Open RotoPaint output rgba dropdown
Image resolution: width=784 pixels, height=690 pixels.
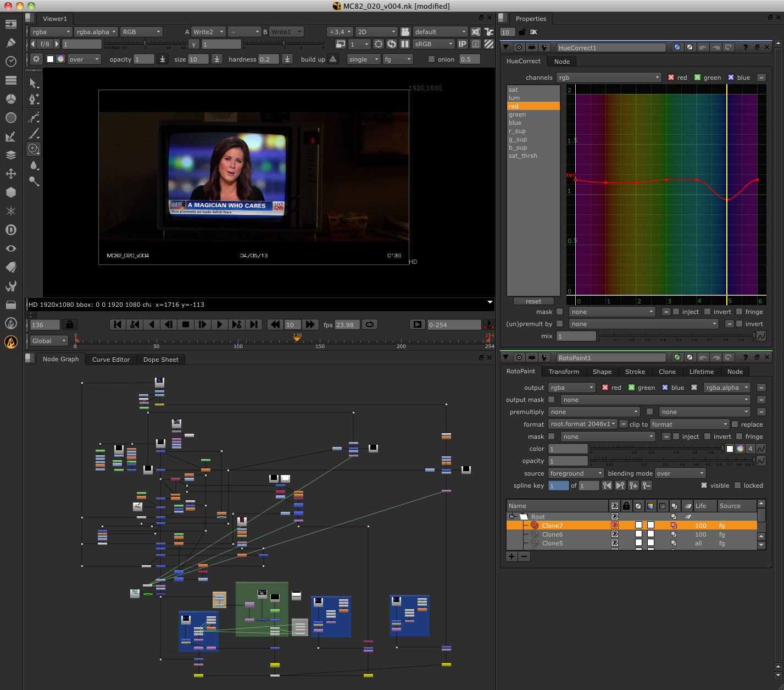point(571,388)
